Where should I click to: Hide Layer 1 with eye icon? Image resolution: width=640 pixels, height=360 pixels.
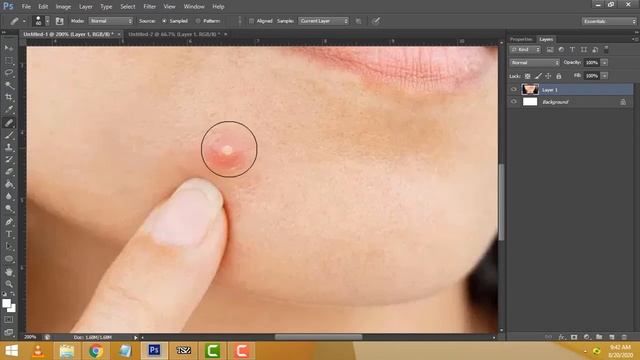tap(513, 89)
